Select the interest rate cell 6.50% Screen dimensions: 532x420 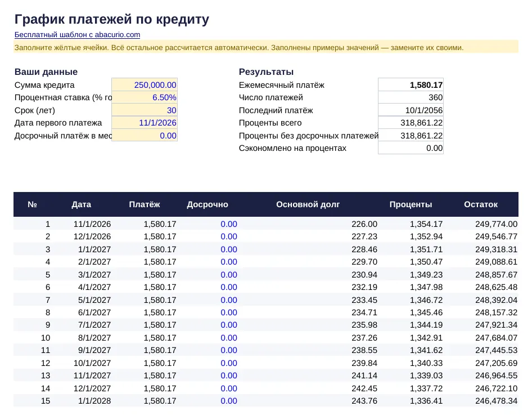click(x=145, y=97)
